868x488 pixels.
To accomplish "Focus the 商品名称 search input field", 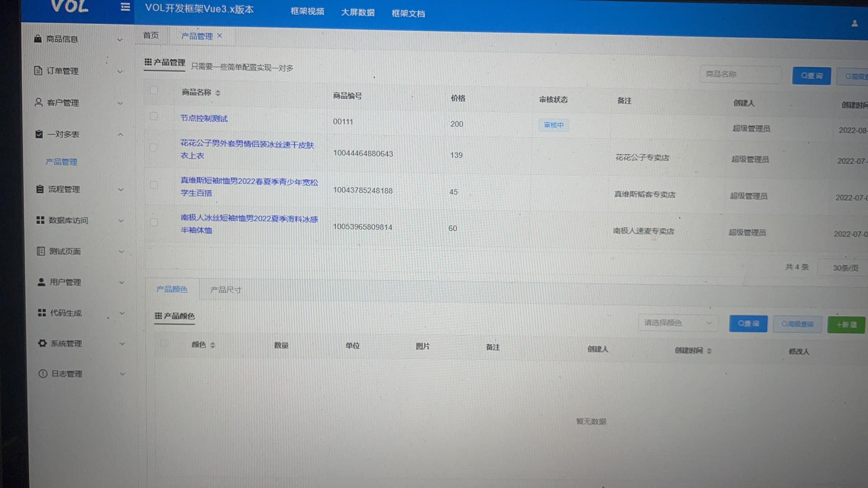I will (741, 74).
